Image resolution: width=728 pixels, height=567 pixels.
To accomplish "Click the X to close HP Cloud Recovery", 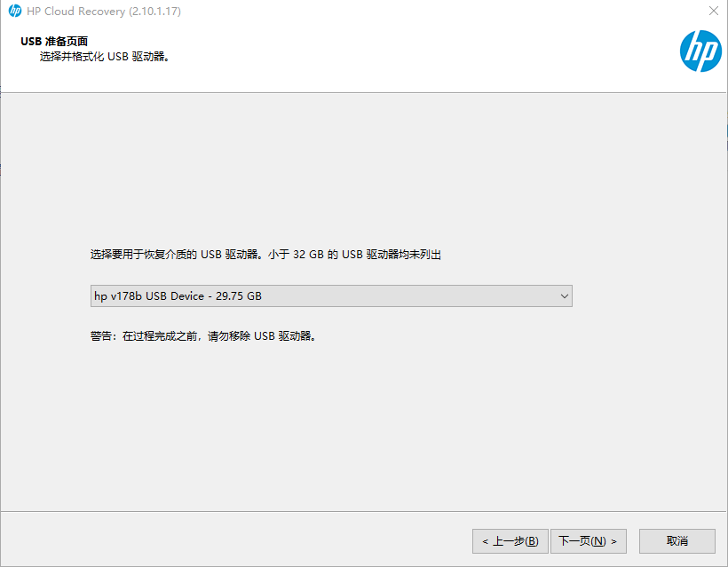I will [713, 12].
